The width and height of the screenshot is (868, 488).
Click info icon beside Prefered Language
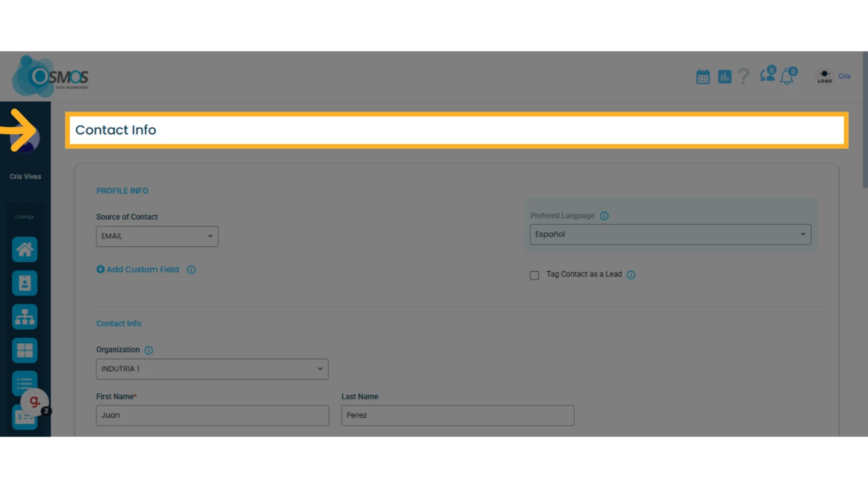(604, 216)
